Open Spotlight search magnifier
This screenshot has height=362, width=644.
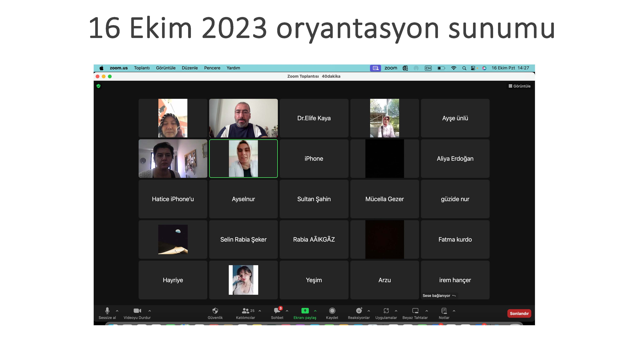[464, 68]
